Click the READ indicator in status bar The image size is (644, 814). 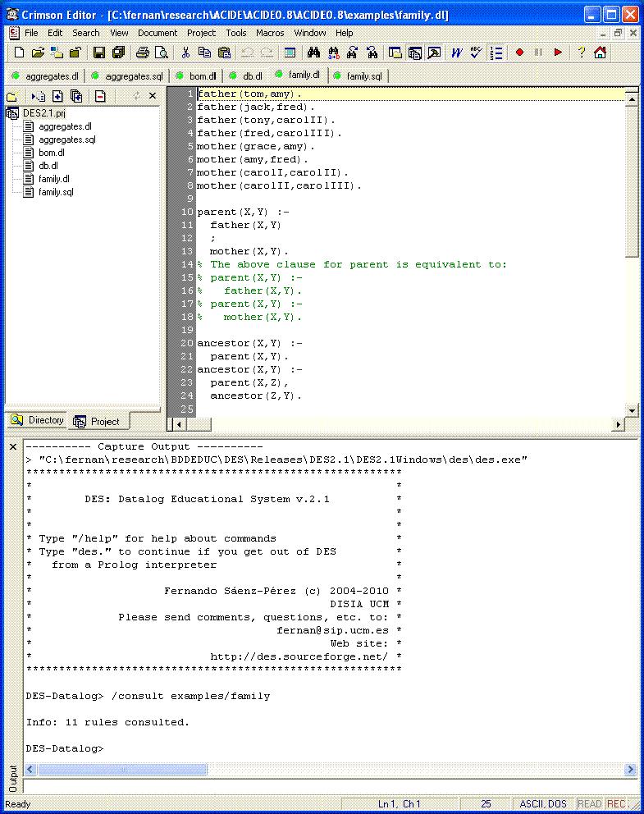tap(590, 803)
